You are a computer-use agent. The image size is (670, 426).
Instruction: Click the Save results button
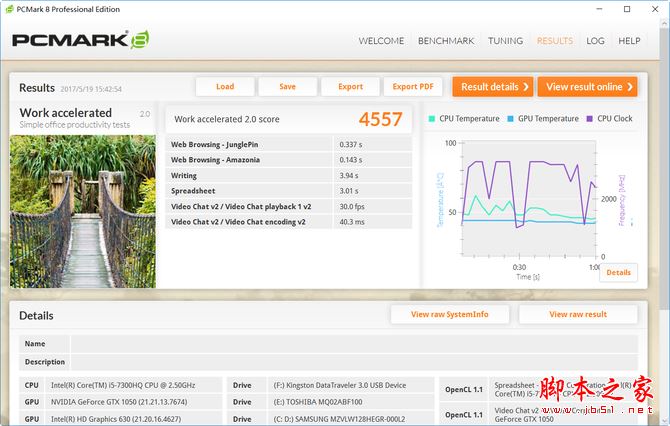point(288,87)
